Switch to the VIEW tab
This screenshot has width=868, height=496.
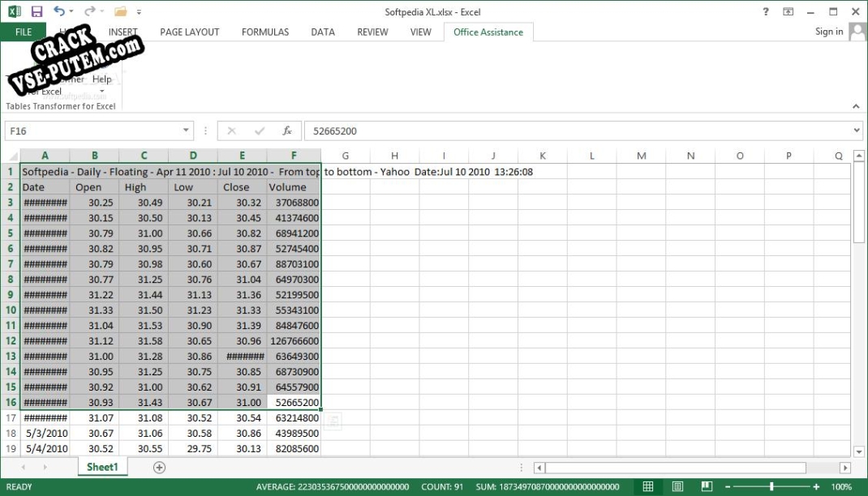421,32
